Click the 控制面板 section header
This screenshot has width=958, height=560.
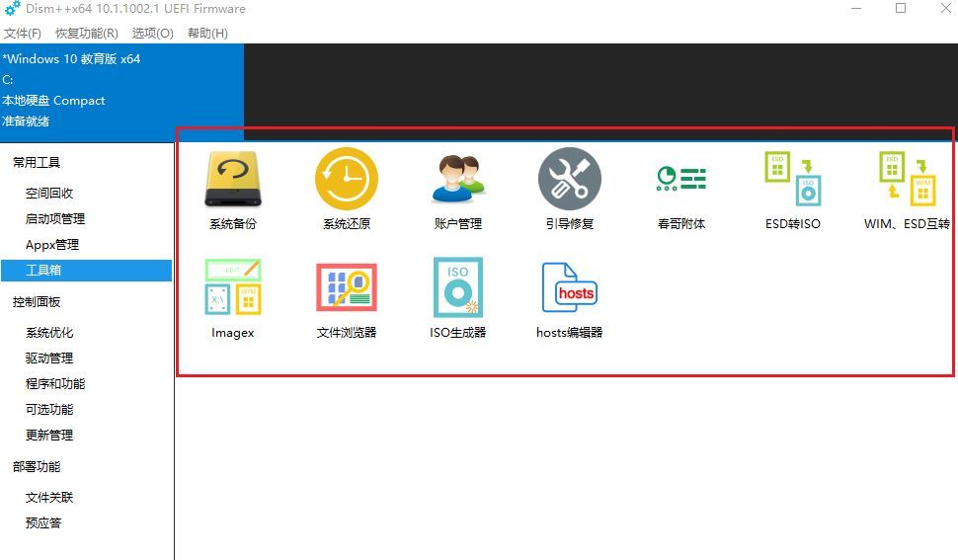click(x=37, y=301)
